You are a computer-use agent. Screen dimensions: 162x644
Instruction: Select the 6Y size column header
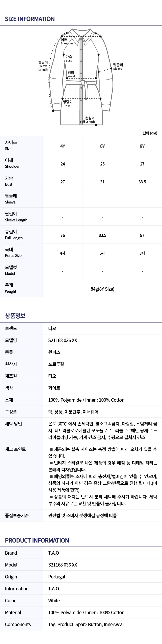[x=102, y=146]
